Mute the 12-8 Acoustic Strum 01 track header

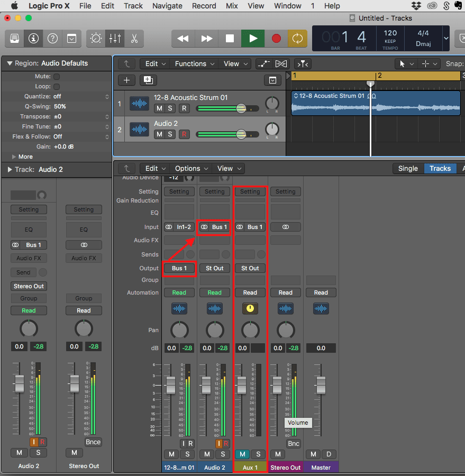click(159, 108)
